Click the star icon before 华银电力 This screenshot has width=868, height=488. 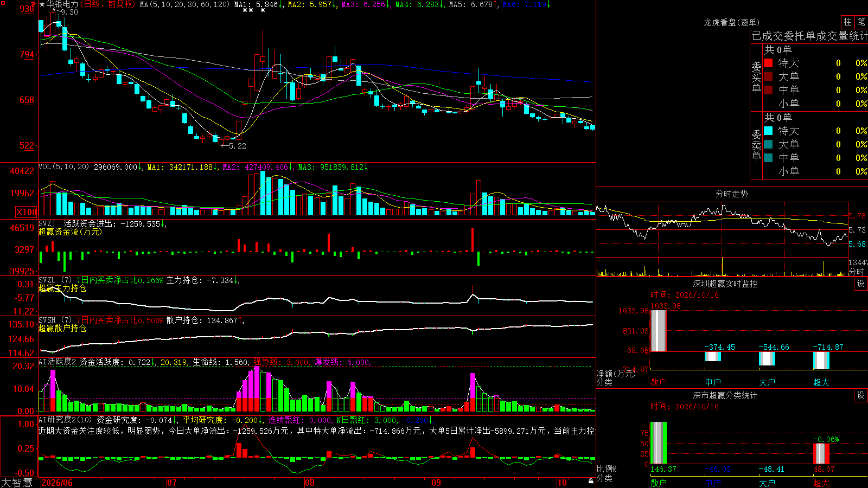click(42, 4)
